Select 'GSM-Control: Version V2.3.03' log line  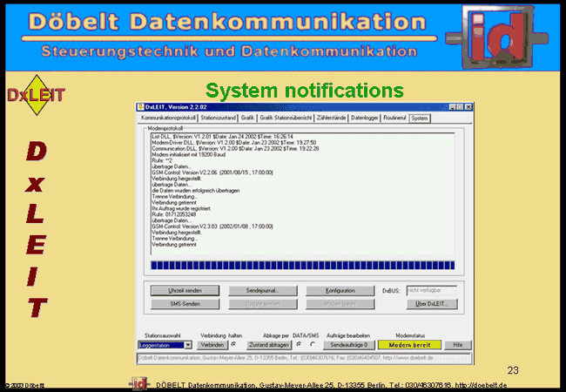pyautogui.click(x=212, y=226)
